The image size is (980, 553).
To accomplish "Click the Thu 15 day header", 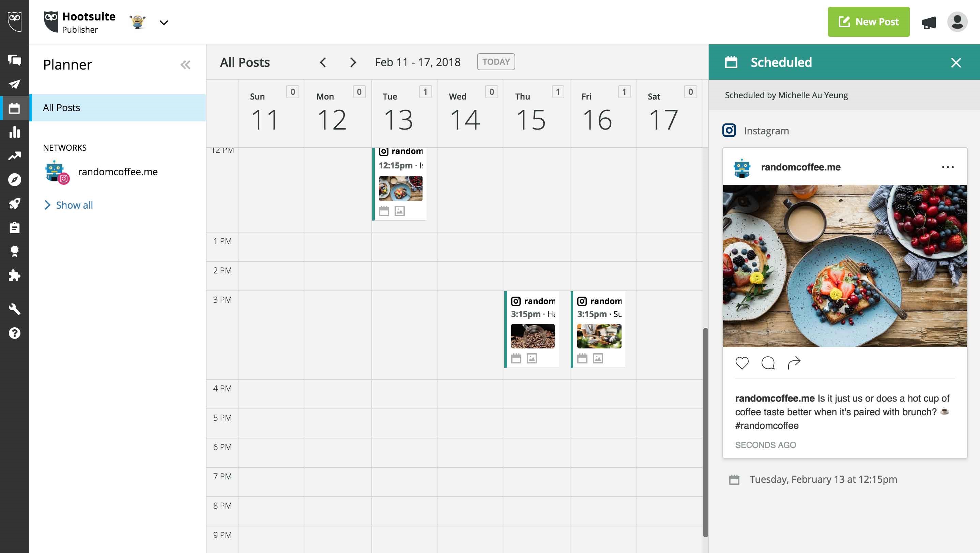I will (537, 114).
